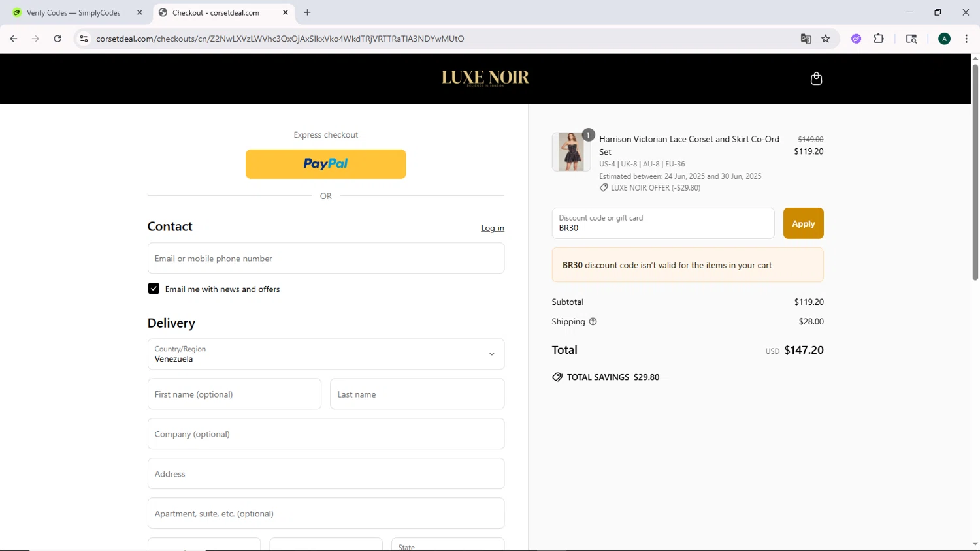
Task: Bookmark this page with star icon
Action: tap(826, 39)
